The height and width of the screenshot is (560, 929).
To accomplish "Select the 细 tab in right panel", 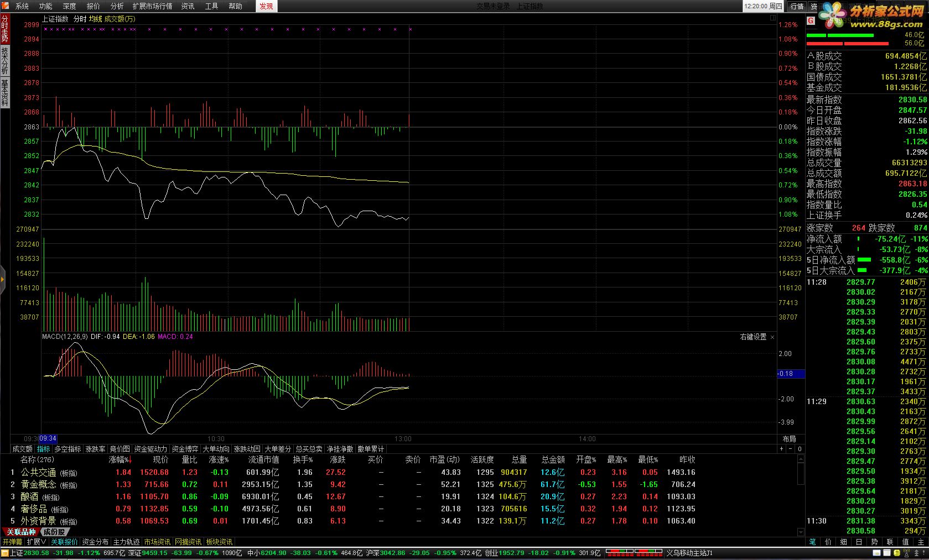I will coord(843,542).
